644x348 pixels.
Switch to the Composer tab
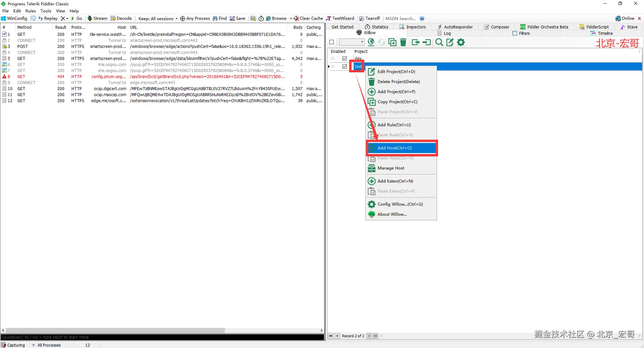click(496, 27)
